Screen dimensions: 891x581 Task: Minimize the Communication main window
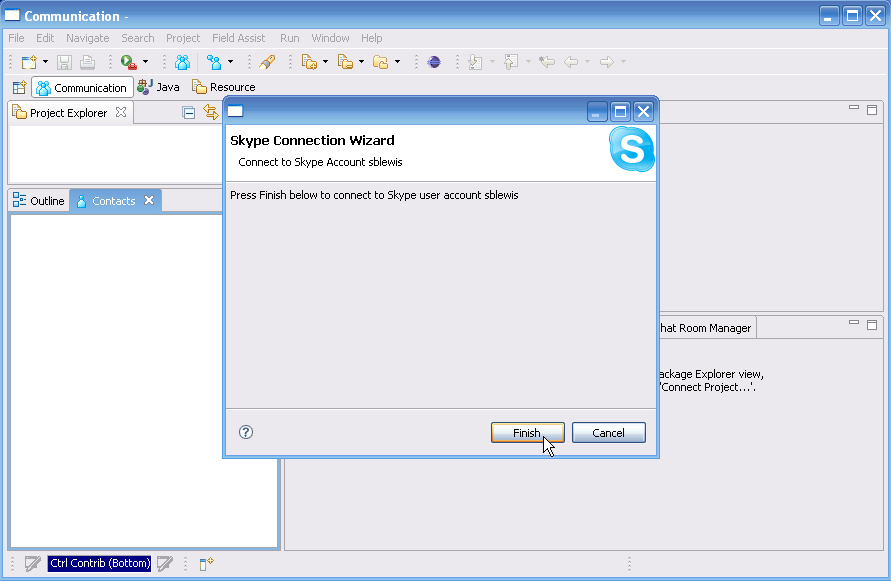tap(829, 16)
